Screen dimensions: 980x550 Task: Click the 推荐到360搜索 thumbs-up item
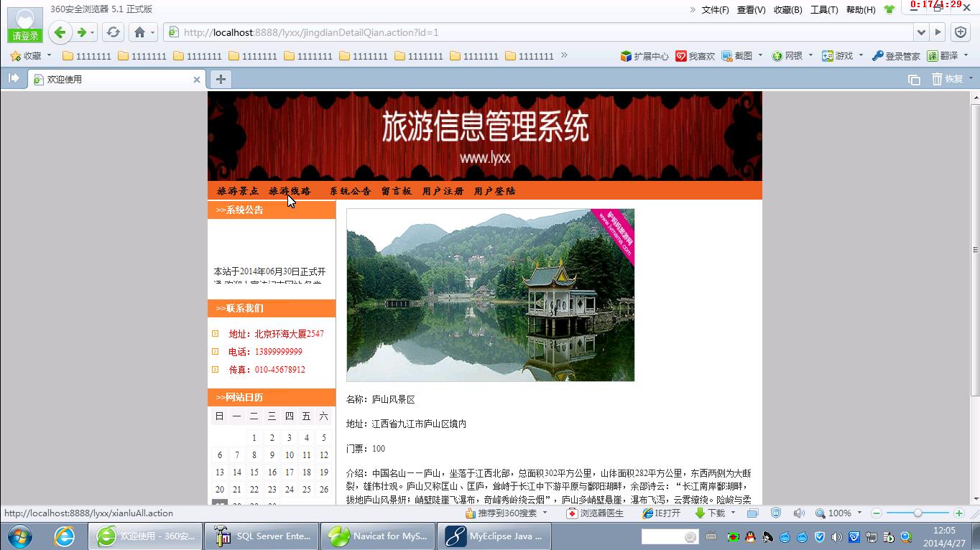point(501,513)
